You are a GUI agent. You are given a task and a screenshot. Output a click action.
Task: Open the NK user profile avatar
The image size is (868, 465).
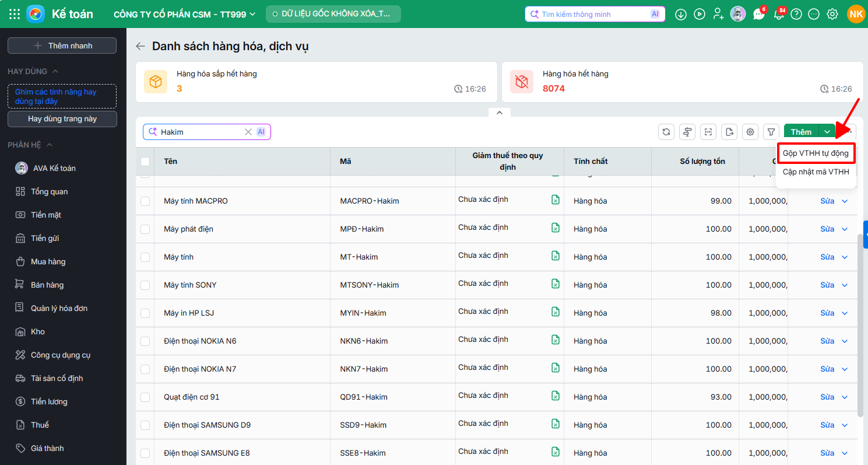(856, 14)
